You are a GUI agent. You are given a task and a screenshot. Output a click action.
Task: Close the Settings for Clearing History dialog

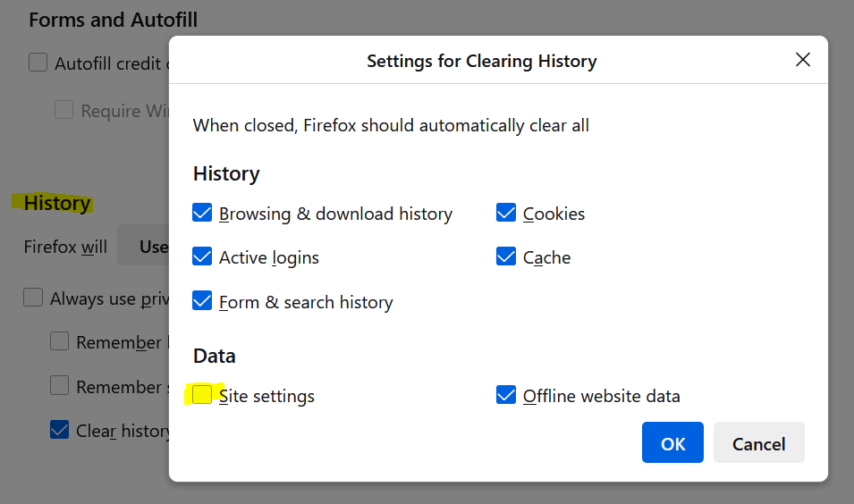(x=802, y=60)
